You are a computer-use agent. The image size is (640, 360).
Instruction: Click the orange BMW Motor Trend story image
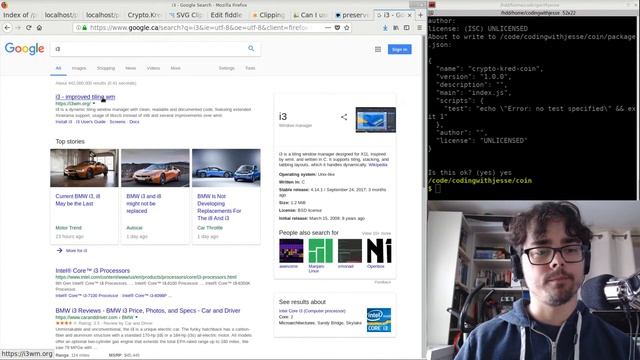pyautogui.click(x=84, y=168)
